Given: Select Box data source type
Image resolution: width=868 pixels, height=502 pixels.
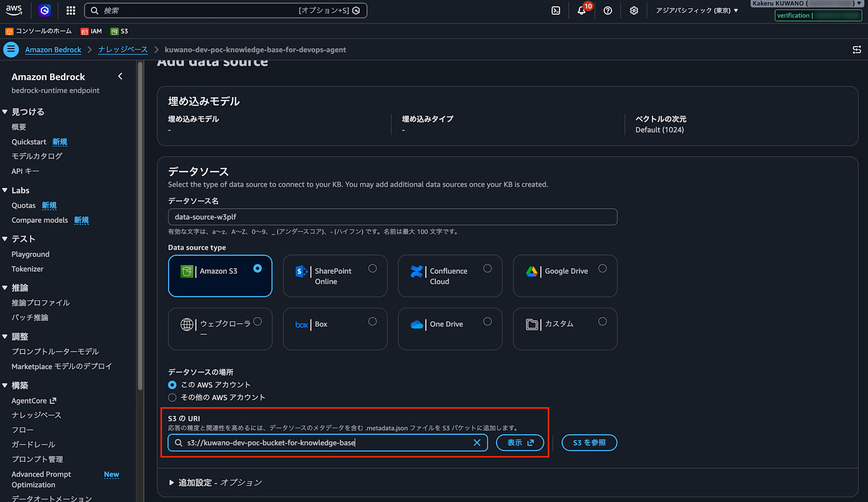Looking at the screenshot, I should click(335, 329).
